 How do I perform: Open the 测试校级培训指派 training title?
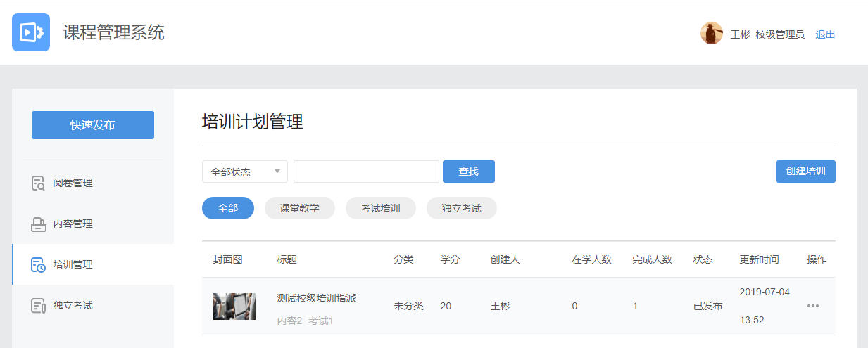point(316,298)
